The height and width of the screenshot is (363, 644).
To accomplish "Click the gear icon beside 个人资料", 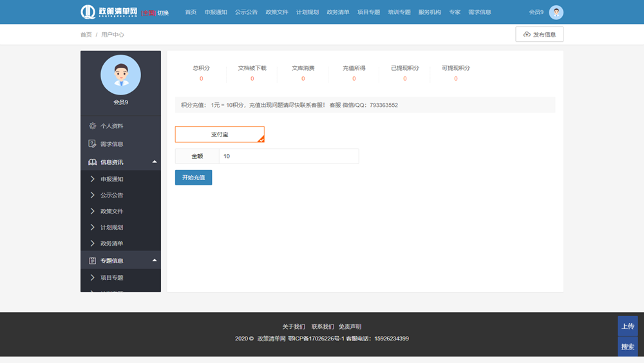I will [x=92, y=126].
